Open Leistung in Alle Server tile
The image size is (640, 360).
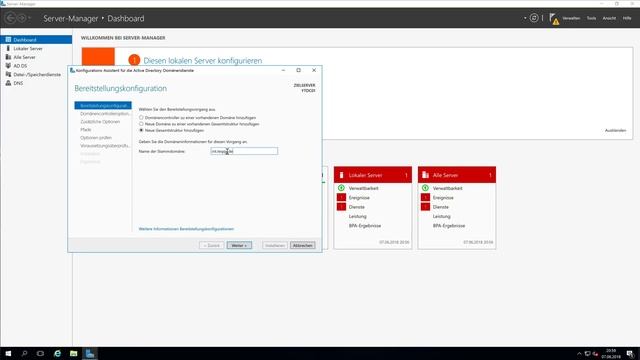[442, 216]
